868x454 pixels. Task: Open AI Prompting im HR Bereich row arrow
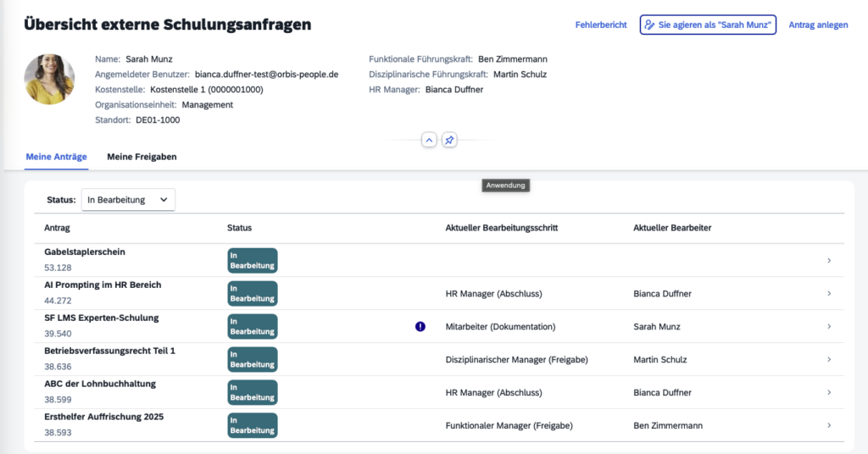828,294
